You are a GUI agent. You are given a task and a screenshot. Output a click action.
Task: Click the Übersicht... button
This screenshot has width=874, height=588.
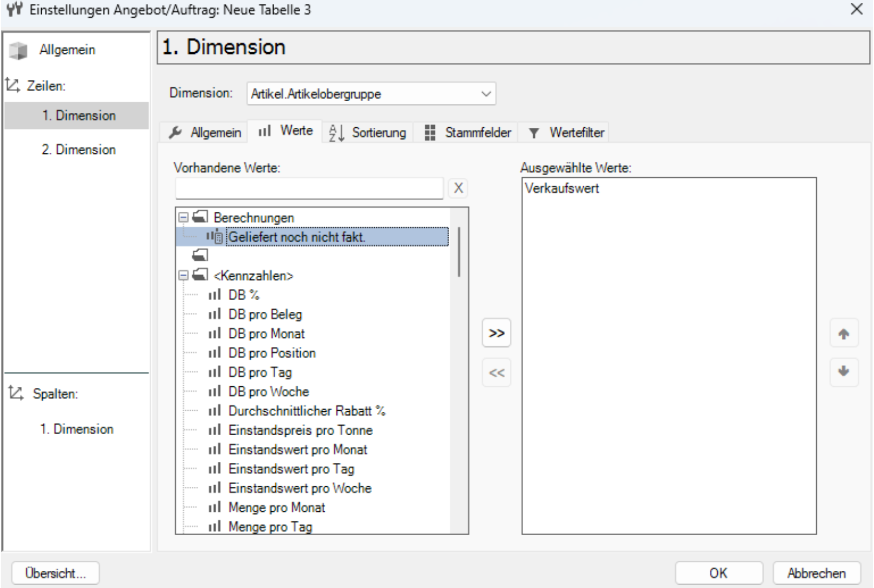[x=56, y=573]
